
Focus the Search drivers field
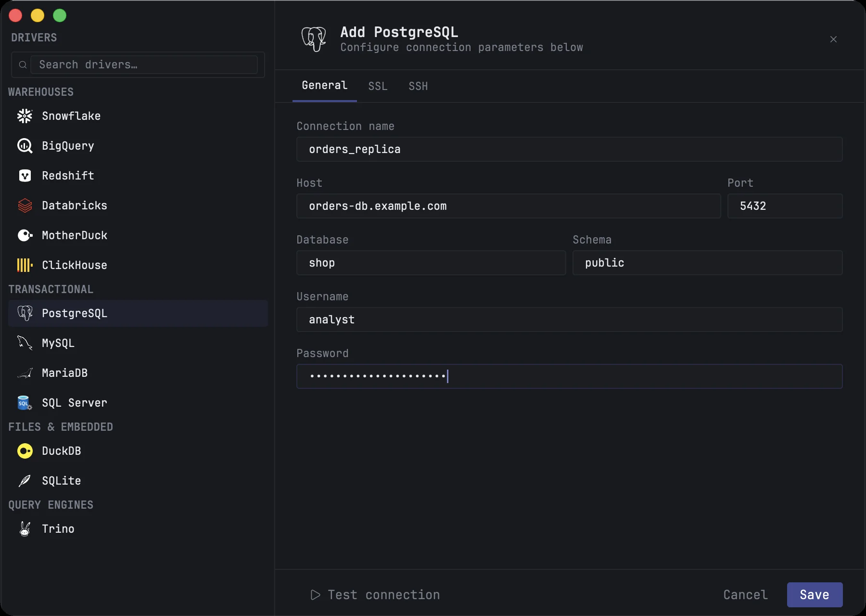(144, 64)
